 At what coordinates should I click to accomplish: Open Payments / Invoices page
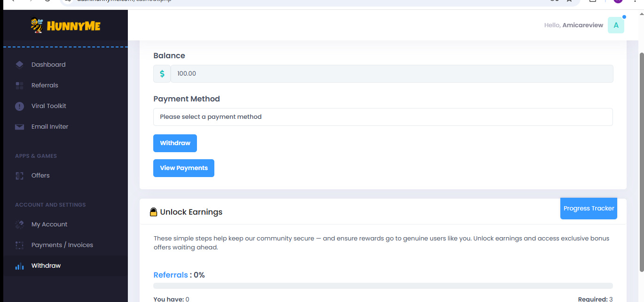pos(62,245)
